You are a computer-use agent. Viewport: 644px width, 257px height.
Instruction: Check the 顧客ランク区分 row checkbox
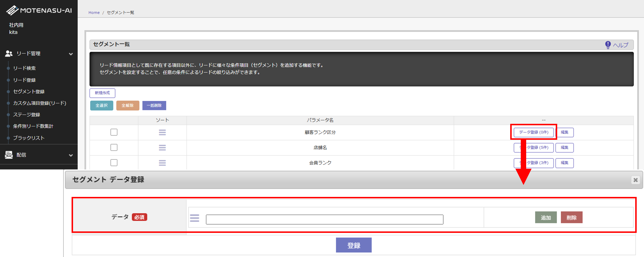click(114, 132)
